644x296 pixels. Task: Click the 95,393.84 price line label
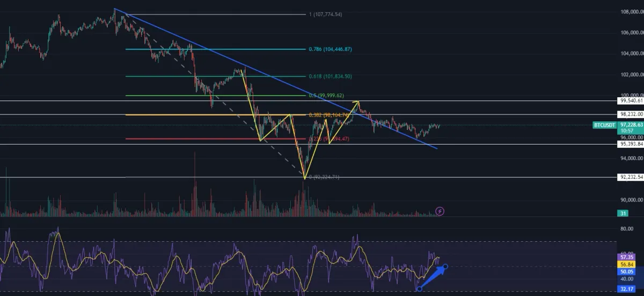(x=630, y=144)
